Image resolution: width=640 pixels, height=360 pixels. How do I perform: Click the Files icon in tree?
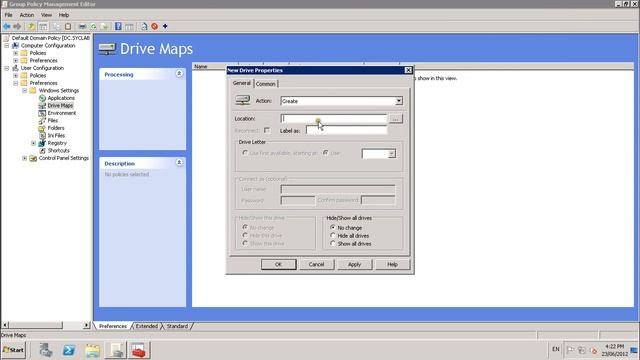pos(42,120)
